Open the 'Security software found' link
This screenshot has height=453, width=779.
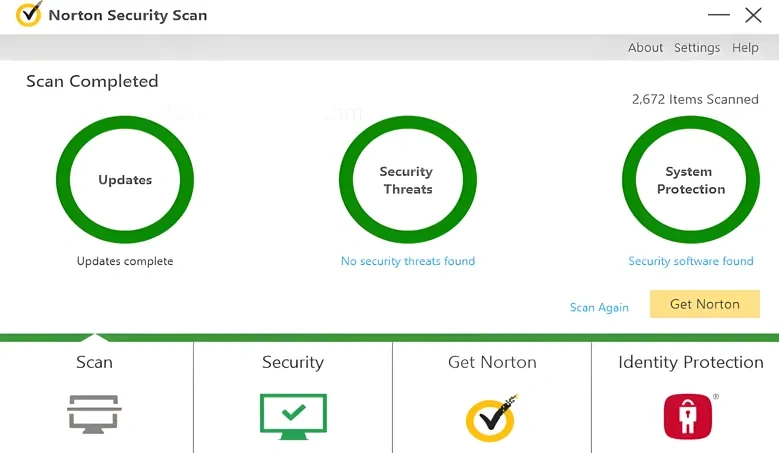tap(691, 261)
